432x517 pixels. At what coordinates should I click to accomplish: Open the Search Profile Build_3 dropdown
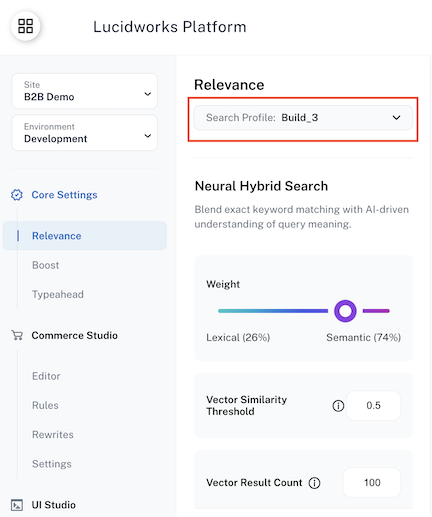[x=303, y=118]
